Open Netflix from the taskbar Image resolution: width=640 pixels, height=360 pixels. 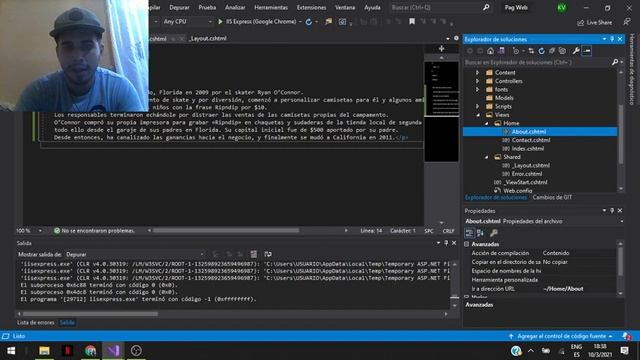coord(67,351)
